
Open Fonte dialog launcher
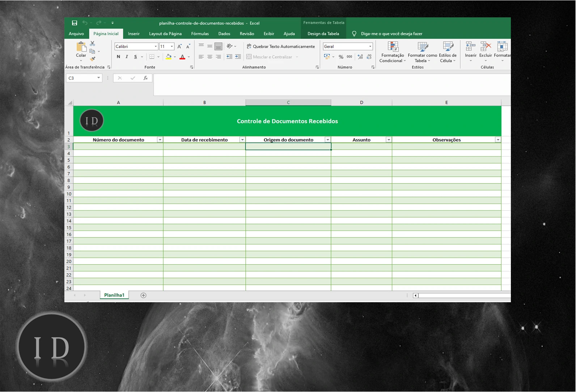pyautogui.click(x=192, y=67)
